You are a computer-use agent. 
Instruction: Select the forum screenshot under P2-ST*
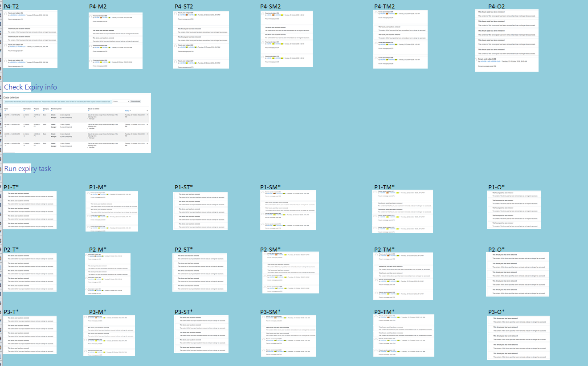(x=200, y=272)
